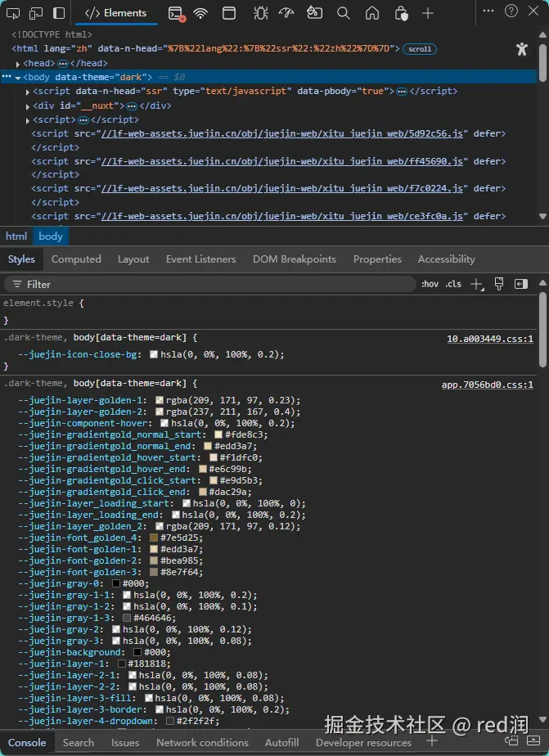
Task: Collapse the body data-theme node
Action: [18, 78]
